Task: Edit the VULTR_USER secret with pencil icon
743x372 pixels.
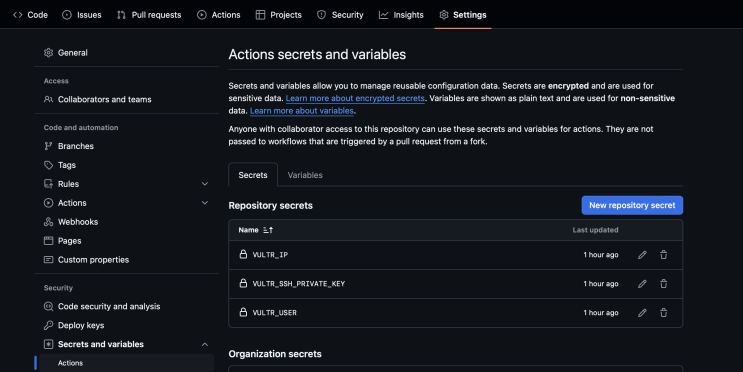Action: (x=642, y=313)
